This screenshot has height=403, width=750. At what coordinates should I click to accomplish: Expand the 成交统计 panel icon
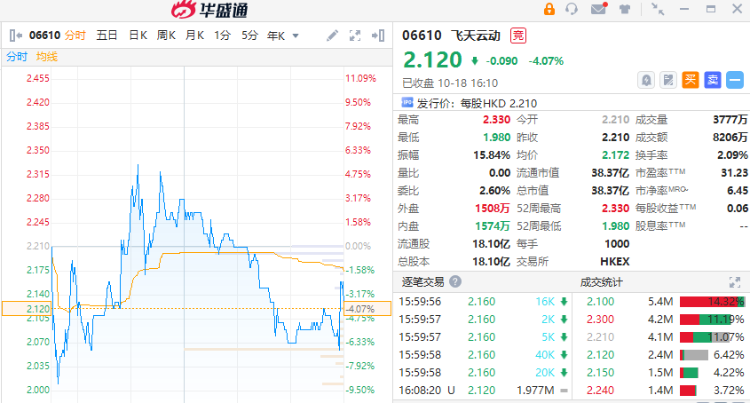pos(735,283)
